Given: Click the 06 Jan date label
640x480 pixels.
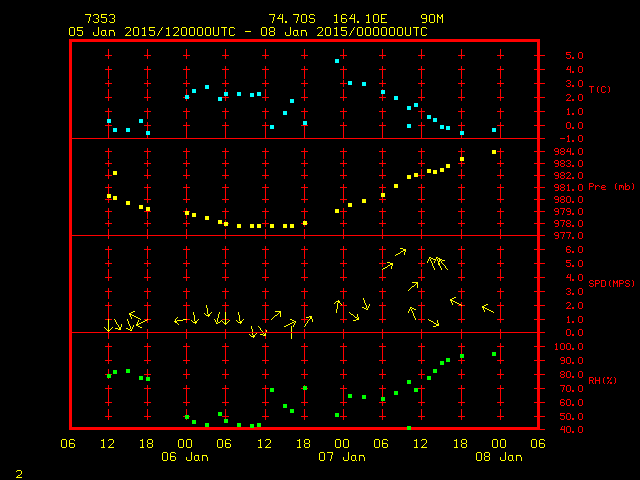Looking at the screenshot, I should (185, 457).
